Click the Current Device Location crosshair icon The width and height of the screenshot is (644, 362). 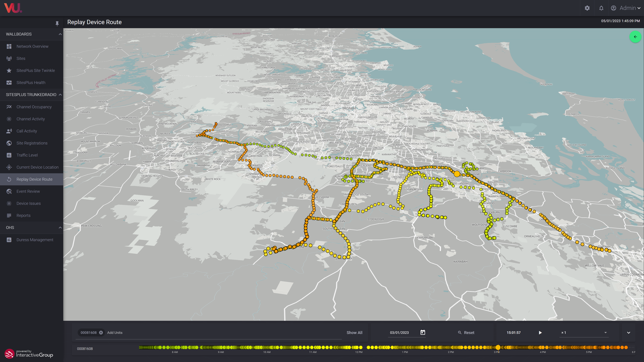[9, 167]
